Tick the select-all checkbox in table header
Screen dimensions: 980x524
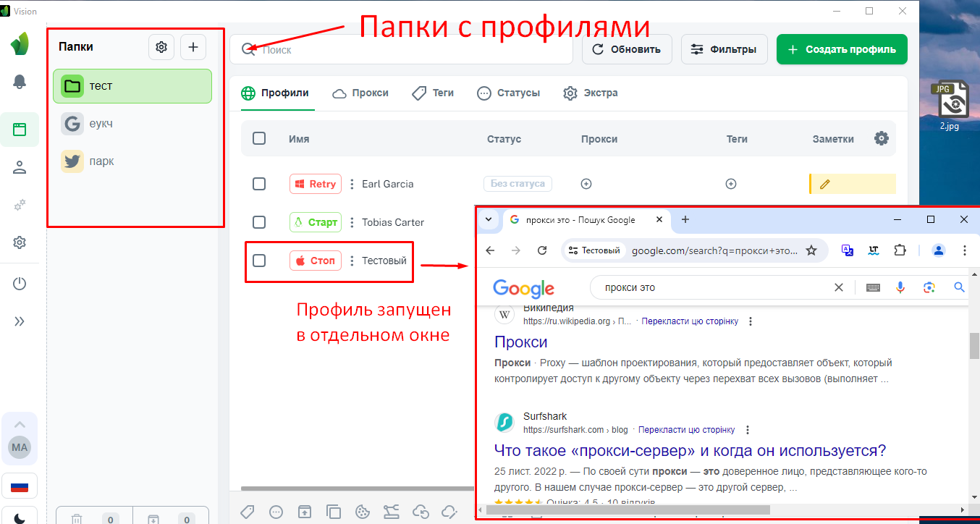click(259, 138)
